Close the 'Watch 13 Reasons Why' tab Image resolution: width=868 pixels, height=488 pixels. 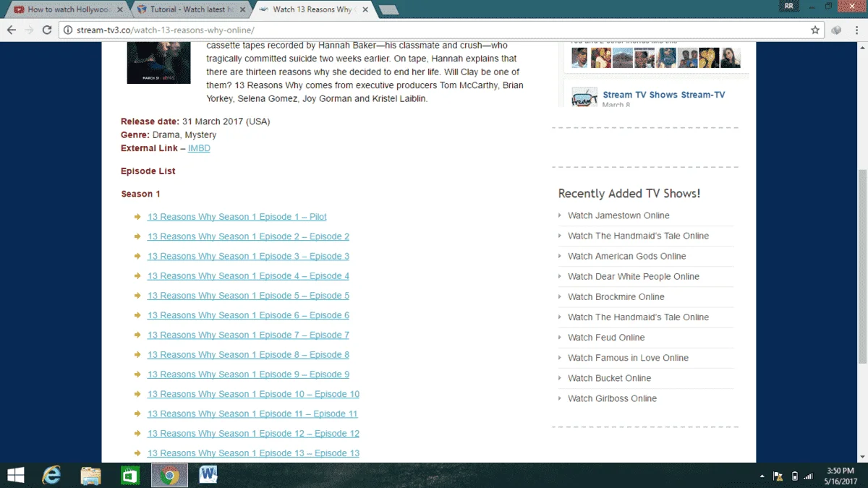(x=364, y=10)
